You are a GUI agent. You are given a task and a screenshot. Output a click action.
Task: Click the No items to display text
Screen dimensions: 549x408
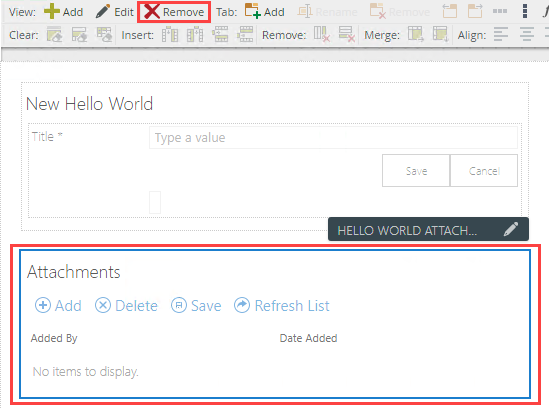tap(86, 372)
